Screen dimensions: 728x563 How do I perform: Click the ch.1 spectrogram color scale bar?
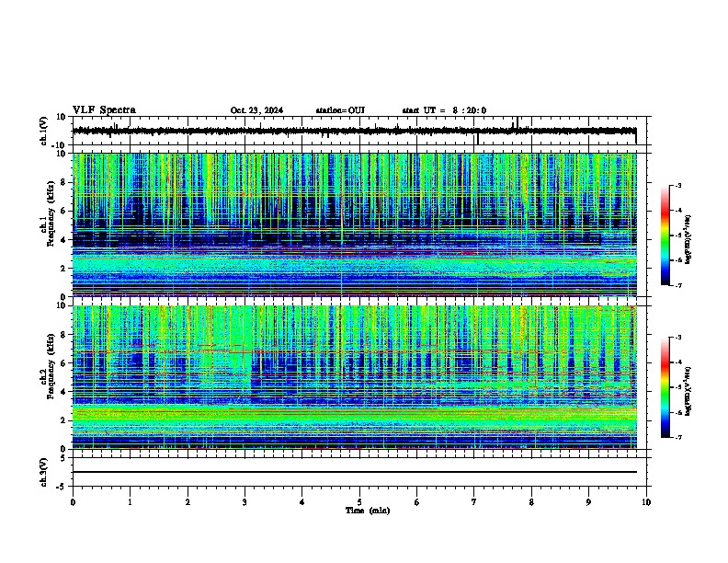click(x=665, y=236)
